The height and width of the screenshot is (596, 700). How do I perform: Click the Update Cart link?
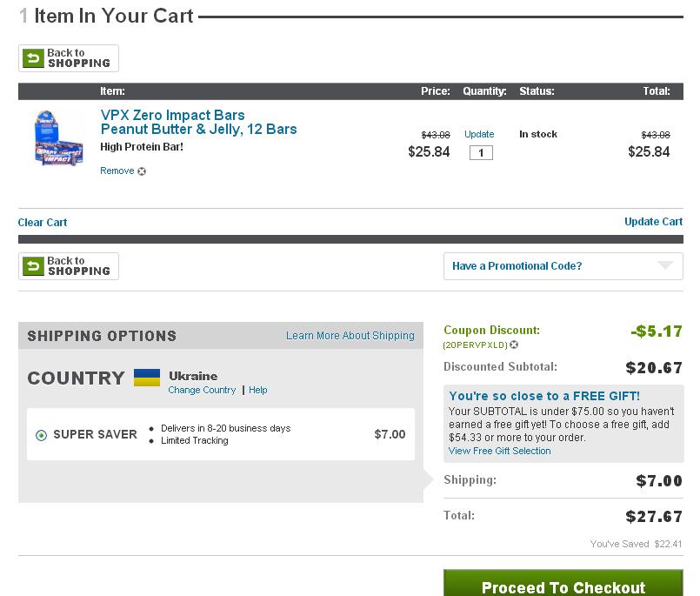pyautogui.click(x=653, y=222)
